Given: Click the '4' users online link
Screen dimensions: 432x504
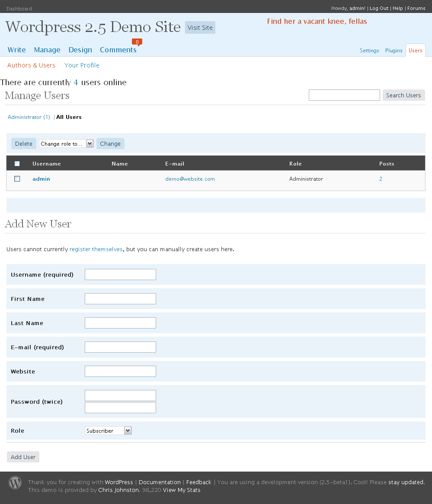Looking at the screenshot, I should [76, 82].
